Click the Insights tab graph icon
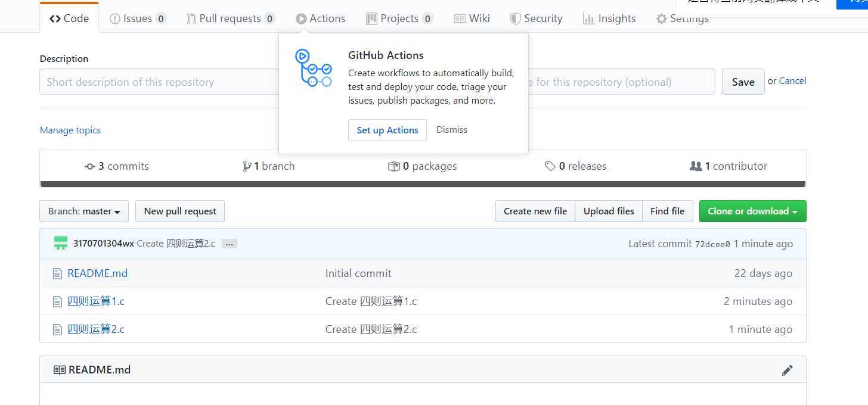The image size is (868, 405). pos(588,19)
